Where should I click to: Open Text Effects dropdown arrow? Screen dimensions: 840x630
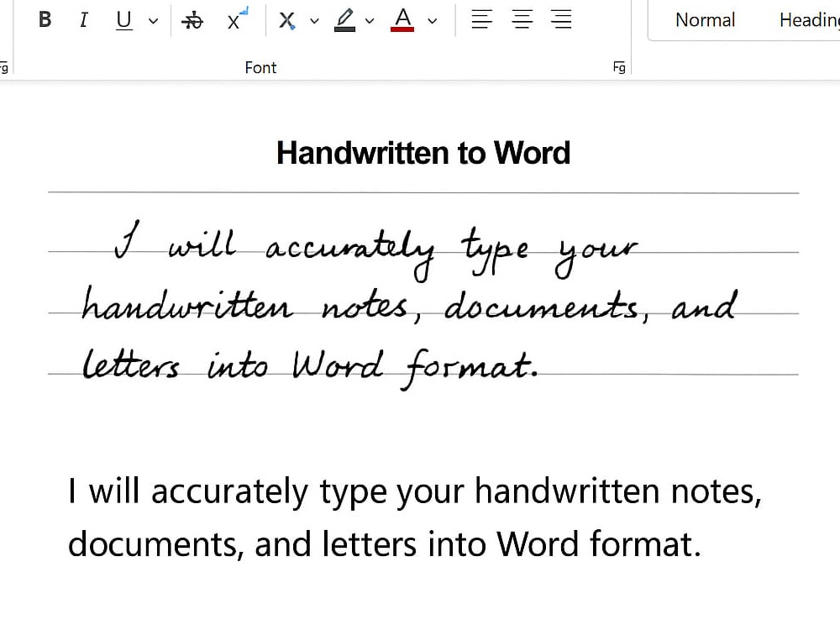314,21
